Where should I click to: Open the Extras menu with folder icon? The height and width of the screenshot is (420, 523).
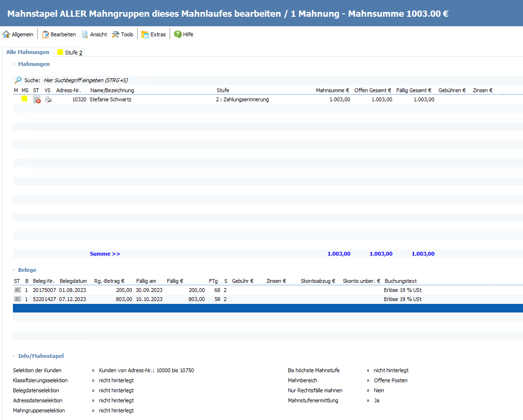153,34
